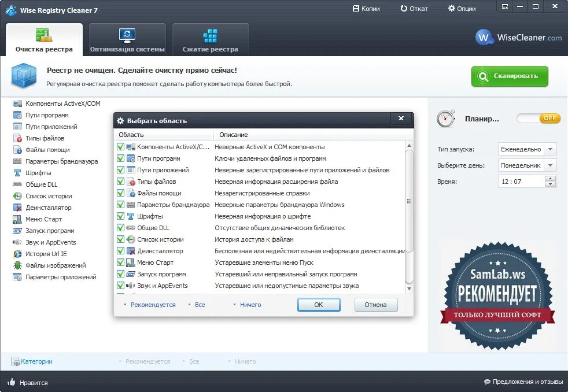Click the Параметры приложений icon in left list
This screenshot has height=392, width=568.
point(17,277)
